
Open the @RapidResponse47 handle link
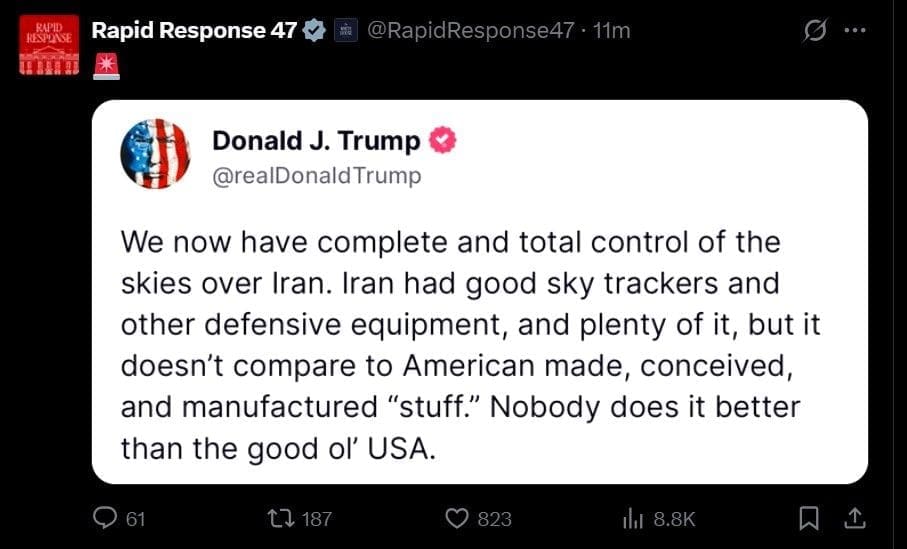(471, 30)
